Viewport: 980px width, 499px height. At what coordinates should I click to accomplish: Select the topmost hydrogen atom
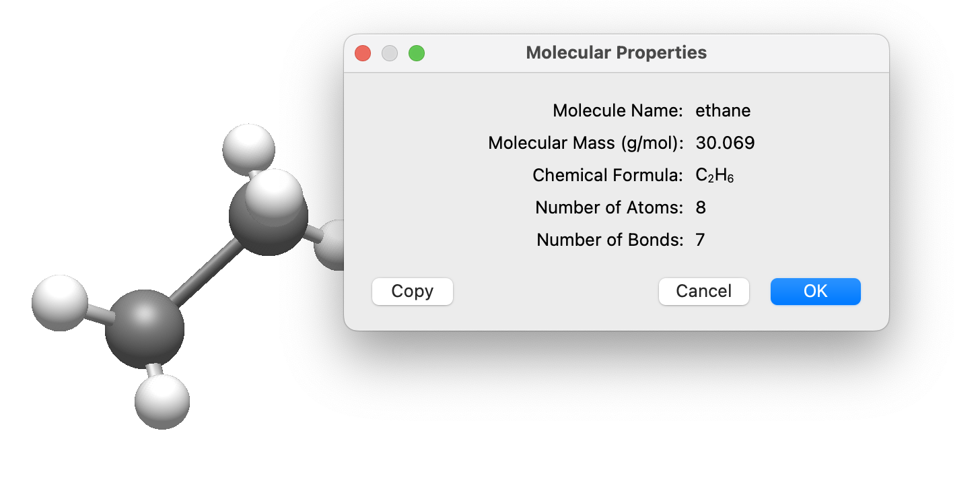coord(248,146)
